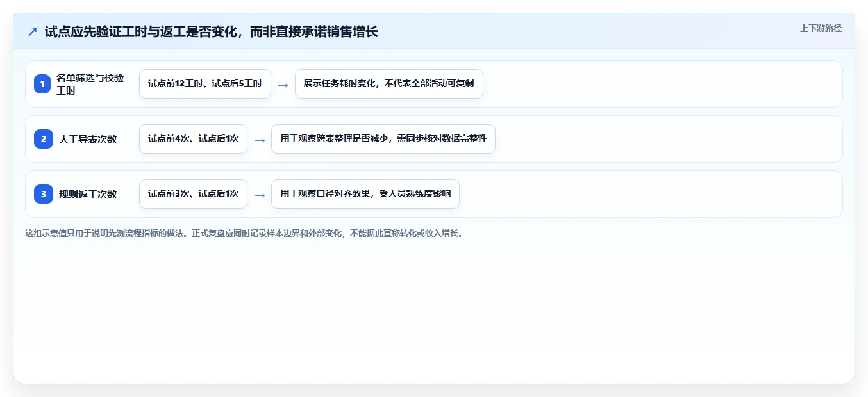Select step badge 1 for 名单筛选与校验工时
The width and height of the screenshot is (868, 397).
point(42,84)
